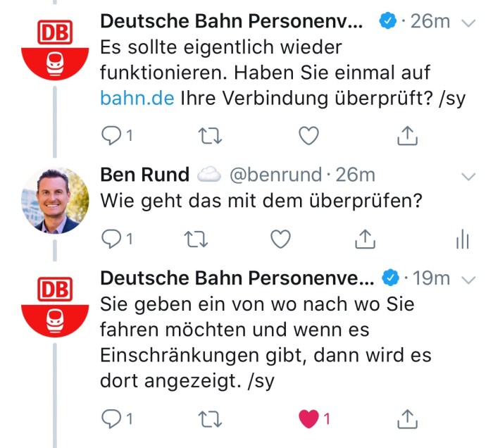
Task: Unlike the last Deutsche Bahn tweet
Action: (x=308, y=419)
